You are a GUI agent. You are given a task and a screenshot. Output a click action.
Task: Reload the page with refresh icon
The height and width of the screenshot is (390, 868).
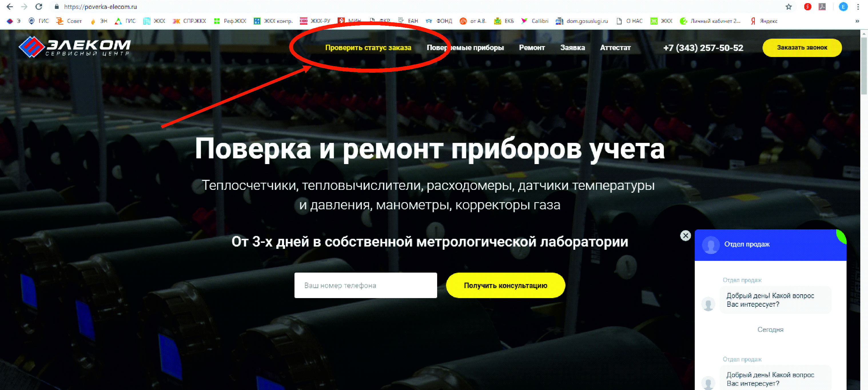click(x=39, y=6)
